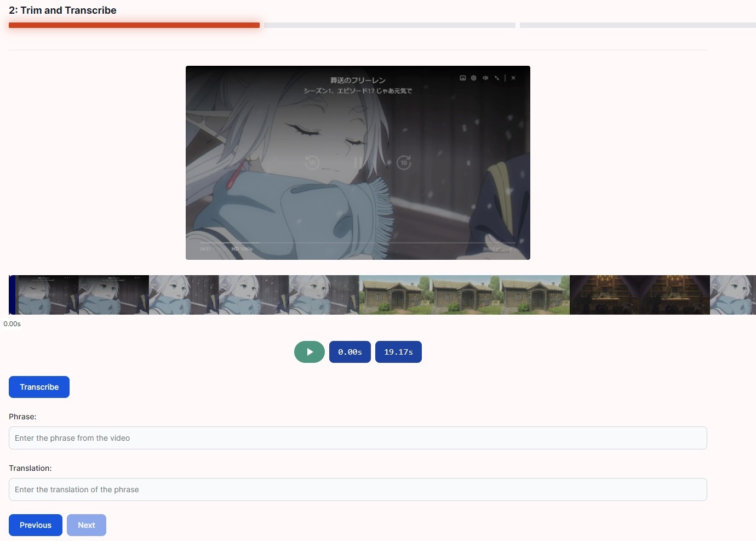Click the left trim handle on the timeline
Viewport: 756px width, 541px height.
click(12, 295)
